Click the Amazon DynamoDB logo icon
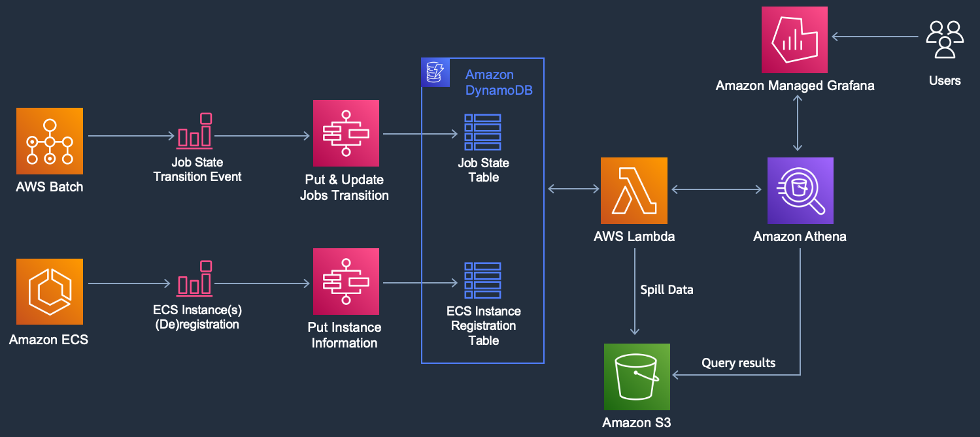 [x=436, y=73]
